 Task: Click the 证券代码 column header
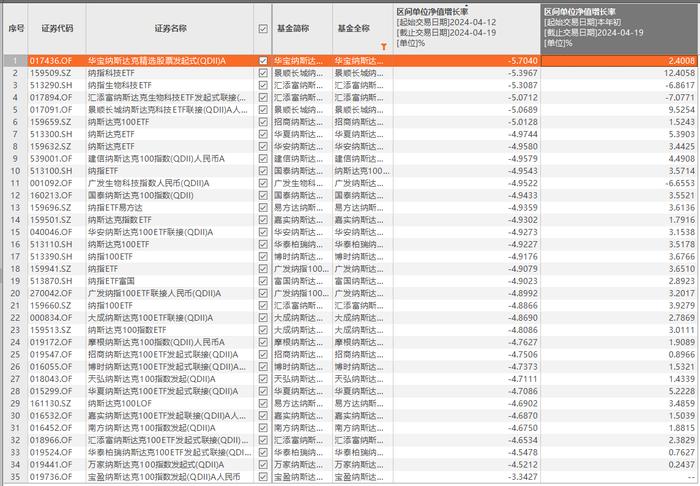tap(57, 29)
